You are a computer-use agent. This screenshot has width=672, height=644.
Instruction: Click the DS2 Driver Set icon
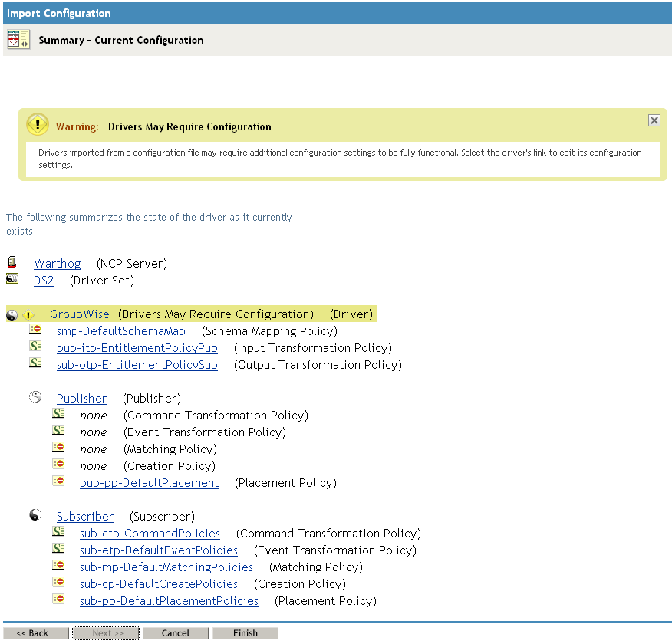[x=12, y=279]
